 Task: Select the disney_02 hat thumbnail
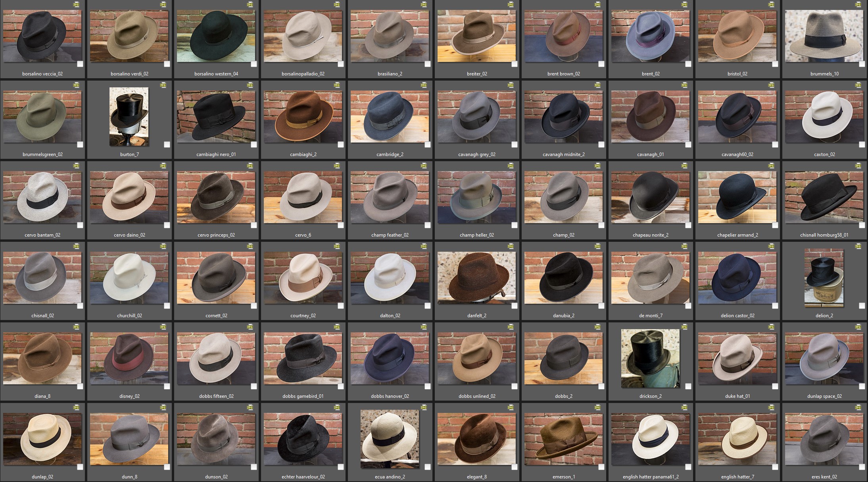(x=129, y=359)
